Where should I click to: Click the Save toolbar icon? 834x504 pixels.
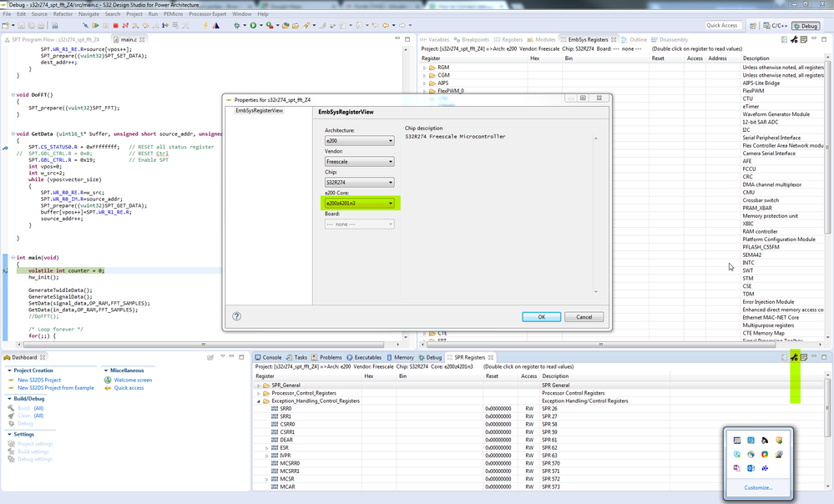point(21,26)
